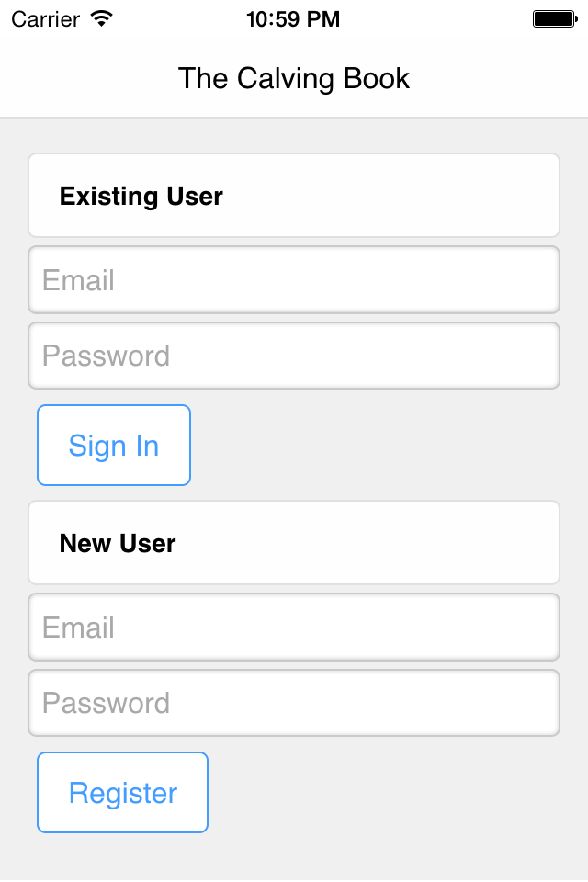This screenshot has height=882, width=588.
Task: Click the Email placeholder above Sign In
Action: (x=79, y=280)
